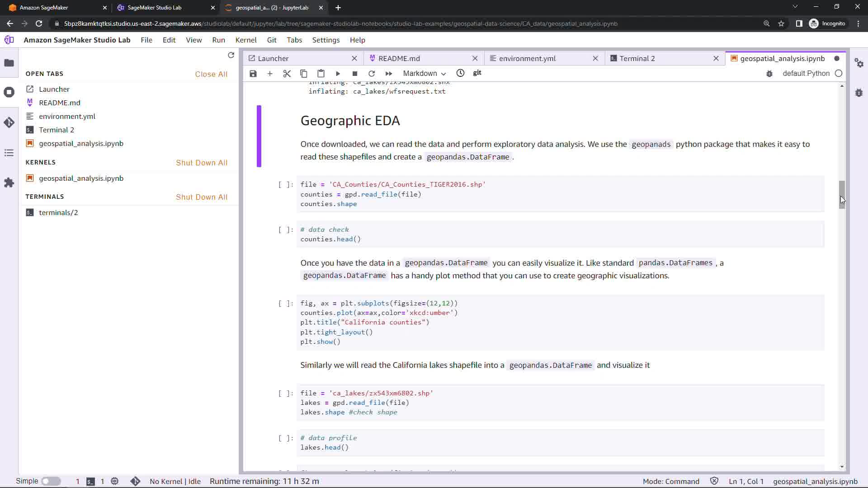The image size is (868, 488).
Task: Switch to the environment.yml tab
Action: coord(527,58)
